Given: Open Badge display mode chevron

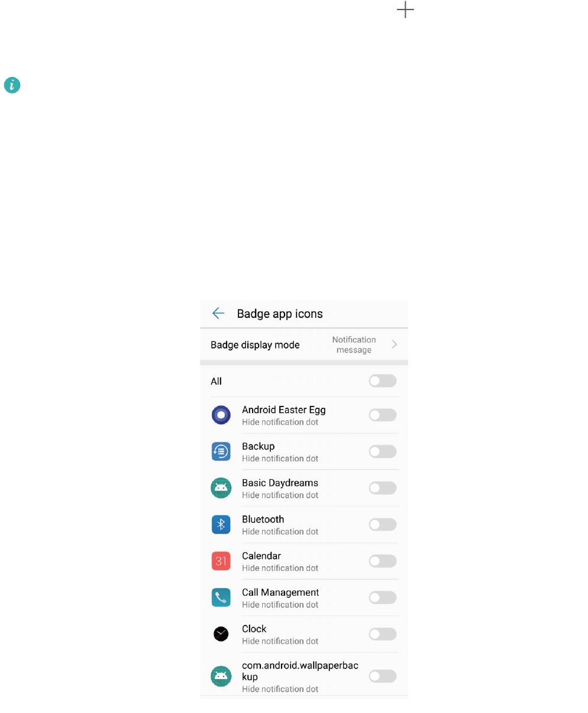Looking at the screenshot, I should [x=395, y=344].
